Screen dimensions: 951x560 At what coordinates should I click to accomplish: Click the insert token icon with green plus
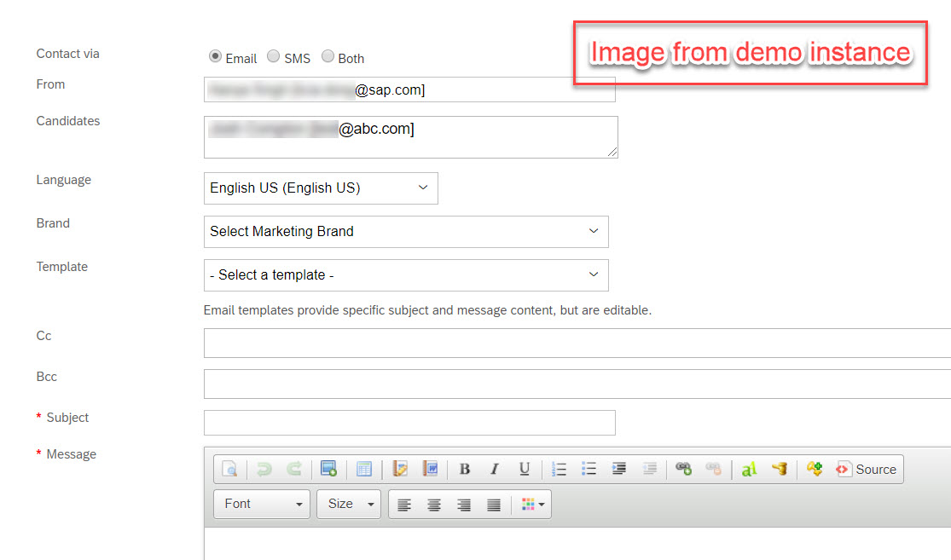coord(815,469)
